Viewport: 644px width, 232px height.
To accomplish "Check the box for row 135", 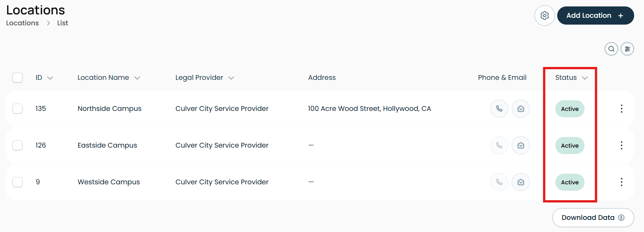I will pos(17,109).
